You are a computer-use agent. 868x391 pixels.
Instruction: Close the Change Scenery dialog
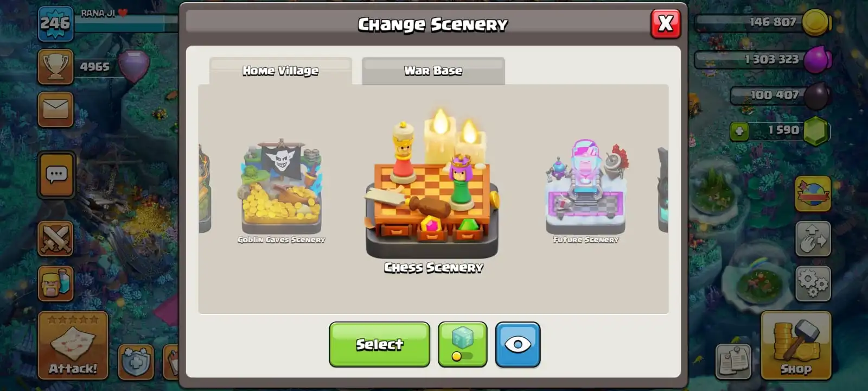(x=666, y=23)
